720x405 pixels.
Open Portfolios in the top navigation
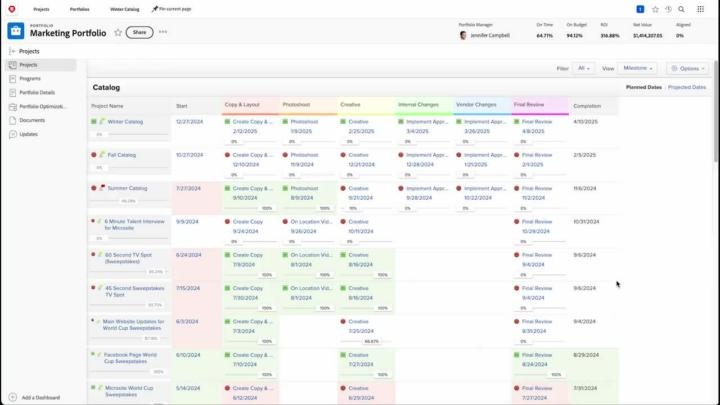tap(79, 9)
